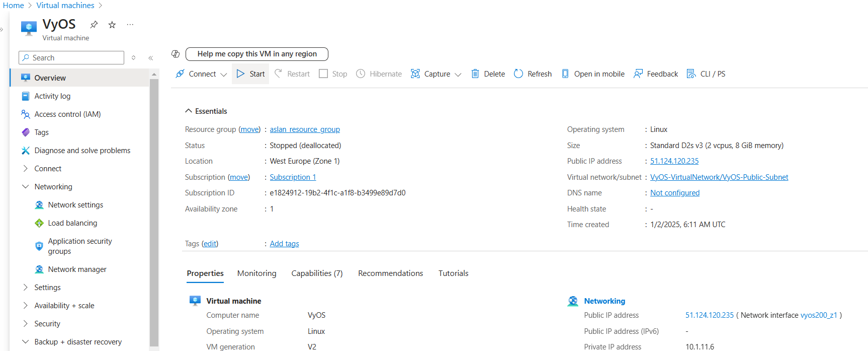Open the ellipsis more options menu
Image resolution: width=868 pixels, height=351 pixels.
130,25
